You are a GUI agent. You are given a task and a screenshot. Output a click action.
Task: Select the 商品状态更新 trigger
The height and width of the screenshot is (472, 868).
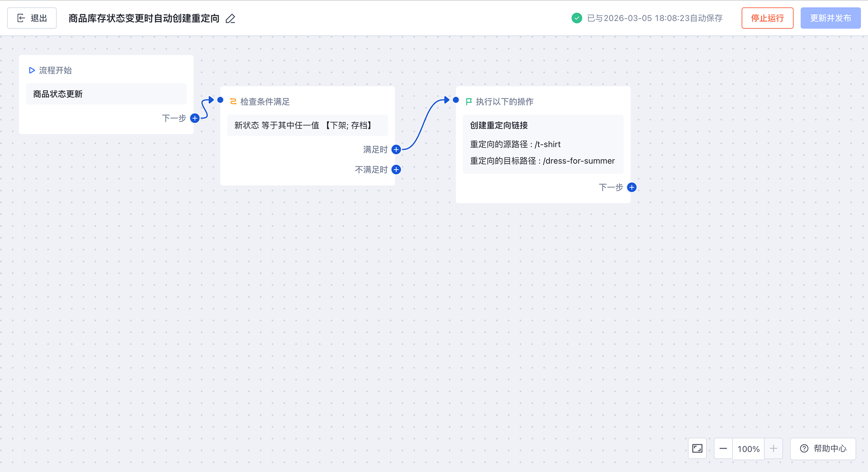(x=106, y=94)
